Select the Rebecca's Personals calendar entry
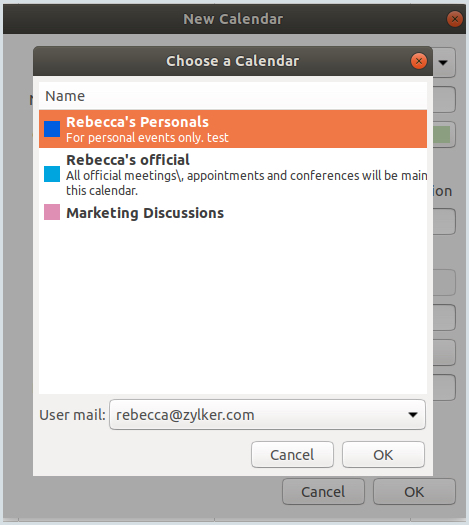The height and width of the screenshot is (525, 469). (x=233, y=129)
